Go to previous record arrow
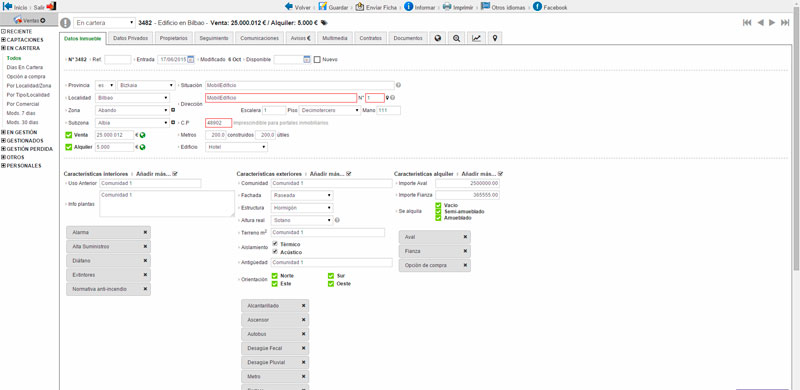Screen dimensions: 800x390 coord(760,22)
